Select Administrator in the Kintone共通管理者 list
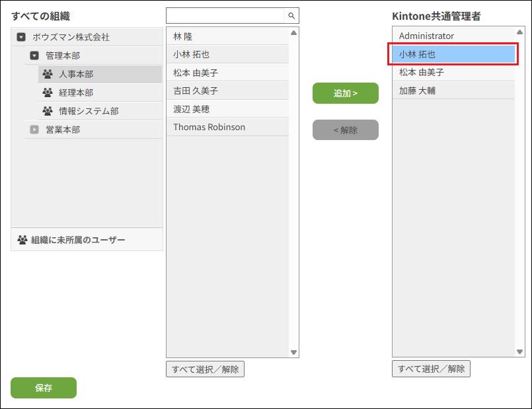Viewport: 532px width, 409px height. 453,36
